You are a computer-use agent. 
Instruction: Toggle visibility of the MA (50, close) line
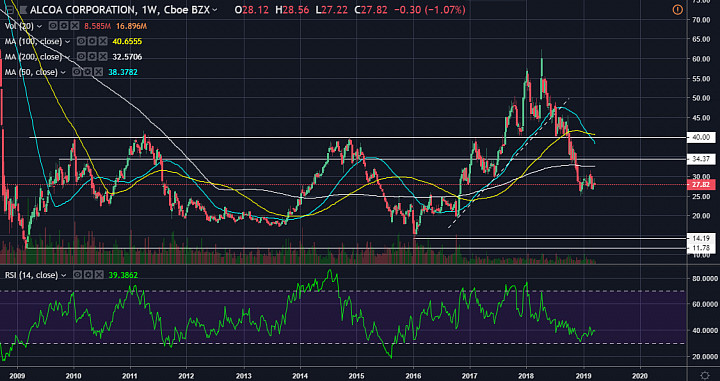click(x=77, y=72)
